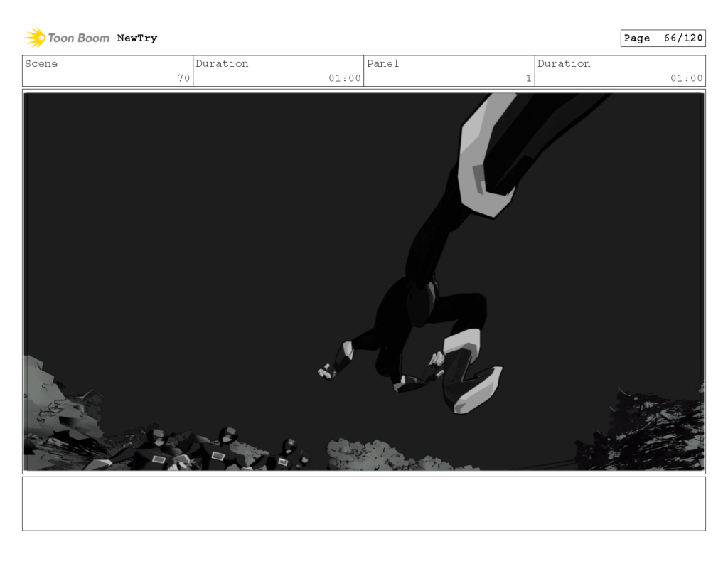Click the Panel header cell

tap(382, 64)
